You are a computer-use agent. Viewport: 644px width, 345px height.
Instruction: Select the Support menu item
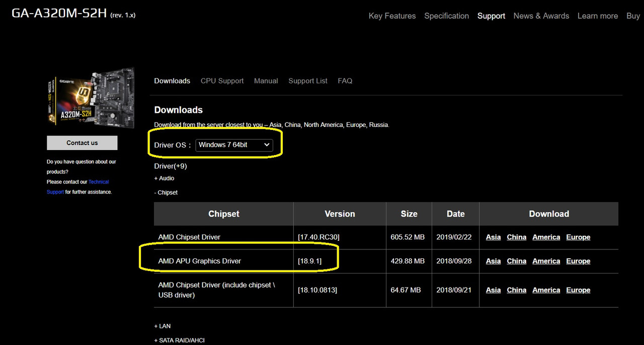[x=491, y=16]
